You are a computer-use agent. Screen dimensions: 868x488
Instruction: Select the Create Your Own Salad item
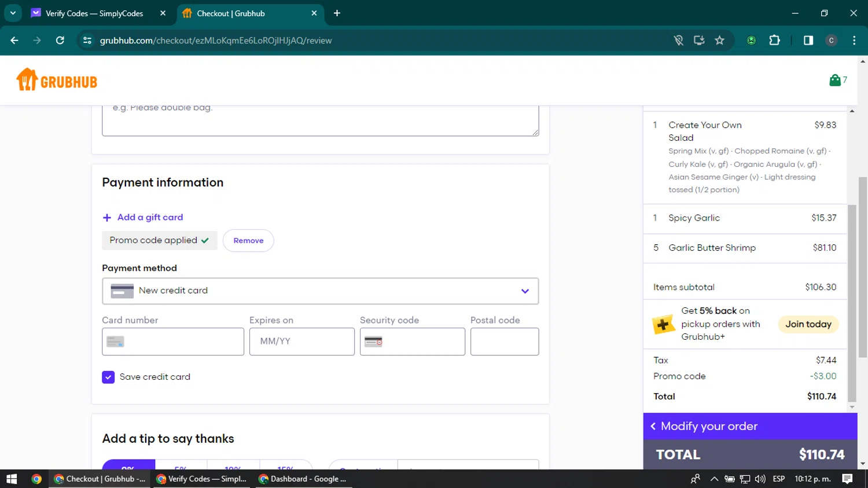pyautogui.click(x=745, y=157)
